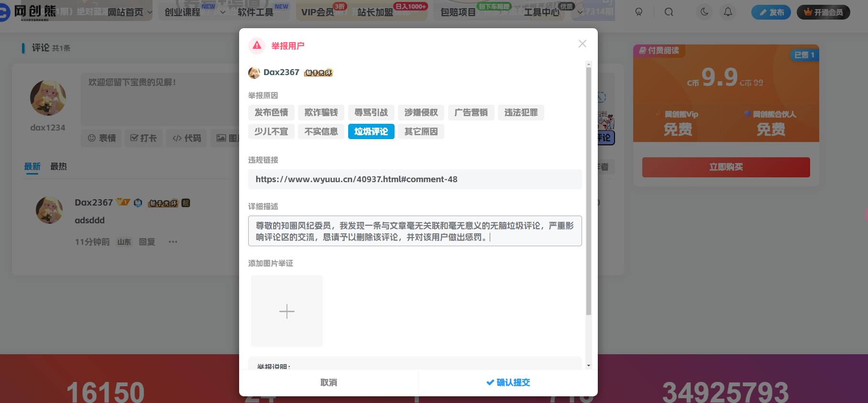Select the 发布色情 report reason
Image resolution: width=868 pixels, height=403 pixels.
tap(271, 112)
